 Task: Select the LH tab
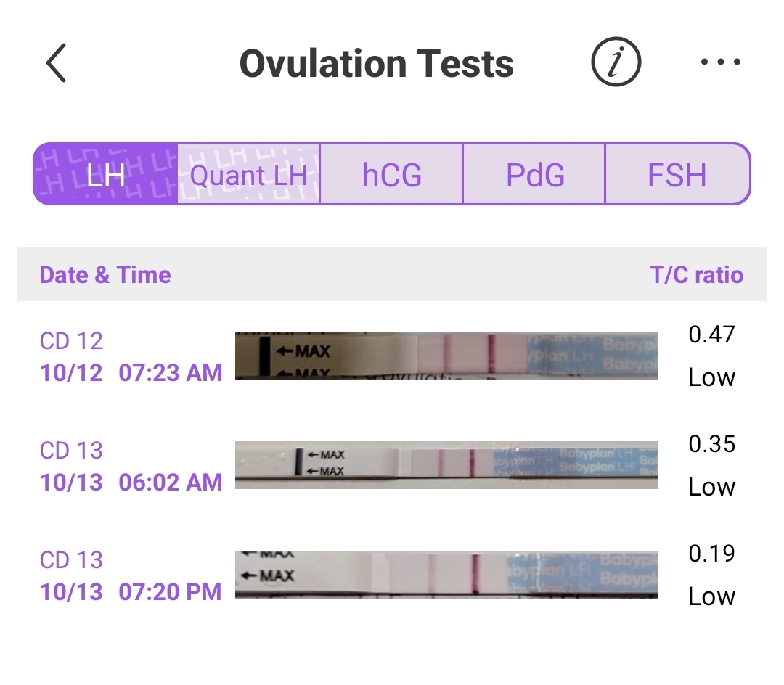coord(105,175)
